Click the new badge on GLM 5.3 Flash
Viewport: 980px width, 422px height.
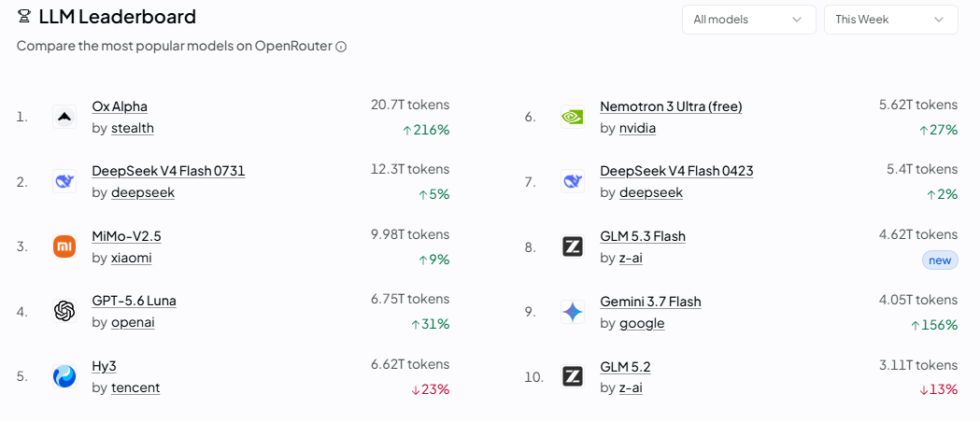940,260
